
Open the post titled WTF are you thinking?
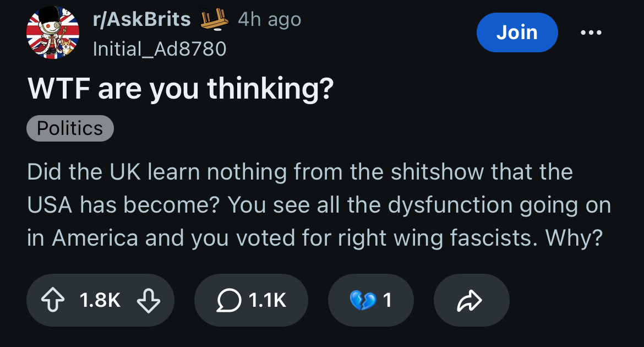click(181, 88)
